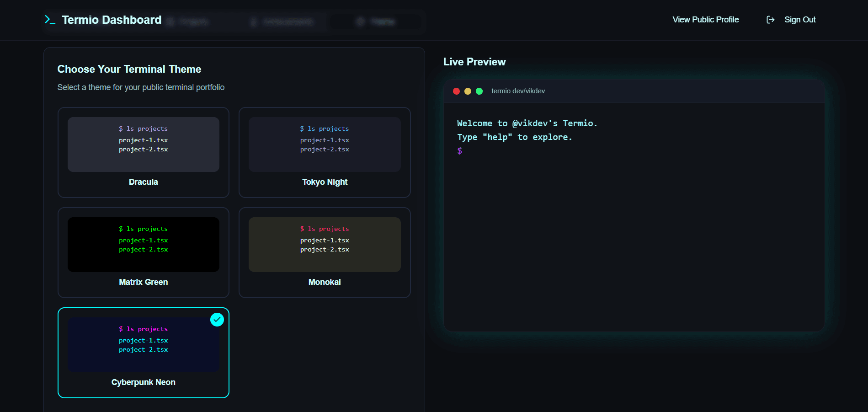Click the Sign Out button
868x412 pixels.
tap(800, 20)
